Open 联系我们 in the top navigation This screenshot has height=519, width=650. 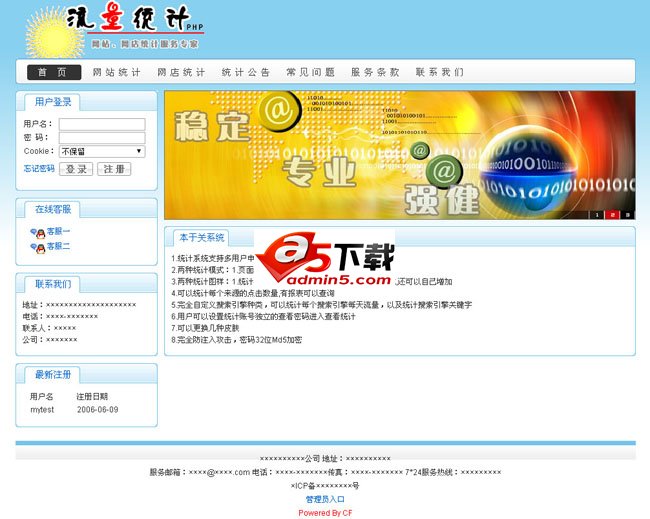coord(440,72)
